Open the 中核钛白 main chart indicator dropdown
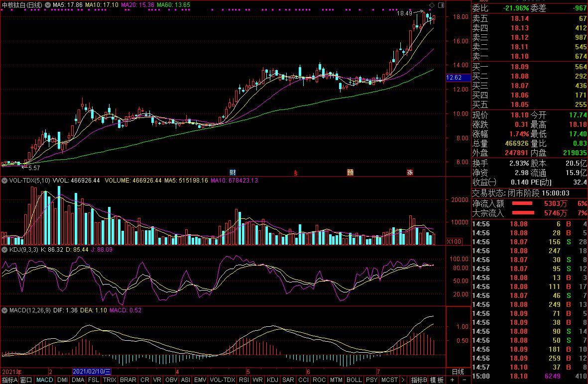 pos(47,5)
